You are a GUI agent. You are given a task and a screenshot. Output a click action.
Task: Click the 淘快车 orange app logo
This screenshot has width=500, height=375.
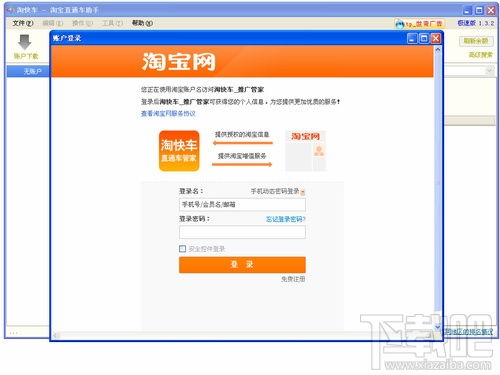click(x=179, y=151)
